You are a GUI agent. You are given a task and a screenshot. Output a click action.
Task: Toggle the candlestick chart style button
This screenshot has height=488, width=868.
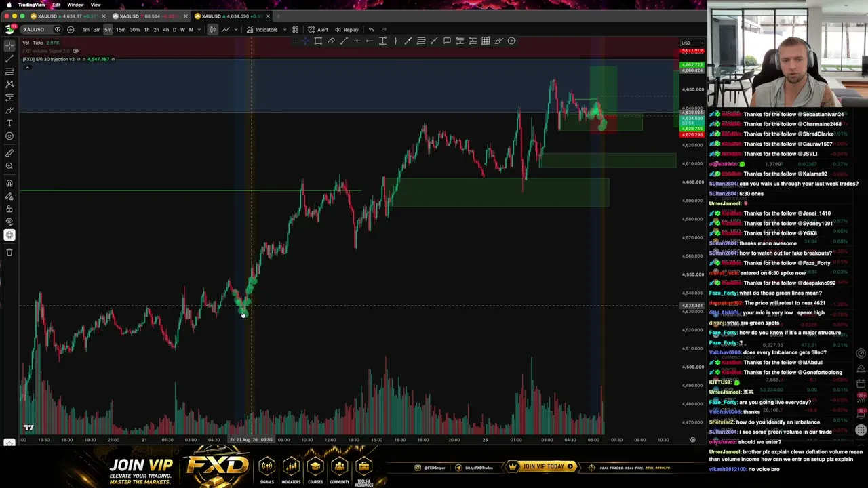click(x=212, y=30)
